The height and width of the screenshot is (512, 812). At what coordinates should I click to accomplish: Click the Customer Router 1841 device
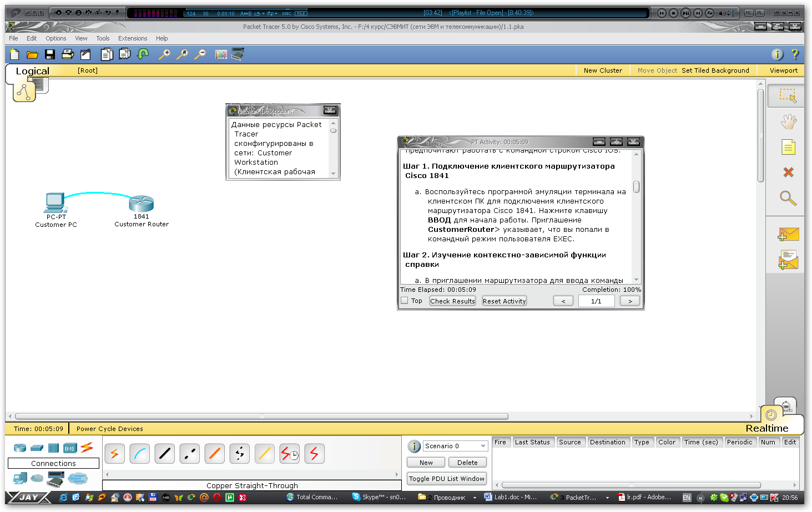point(142,204)
